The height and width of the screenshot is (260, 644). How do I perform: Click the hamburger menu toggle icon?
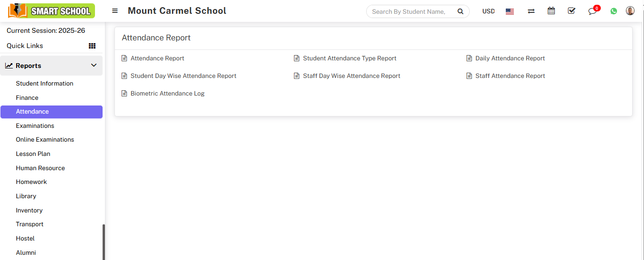pos(115,11)
